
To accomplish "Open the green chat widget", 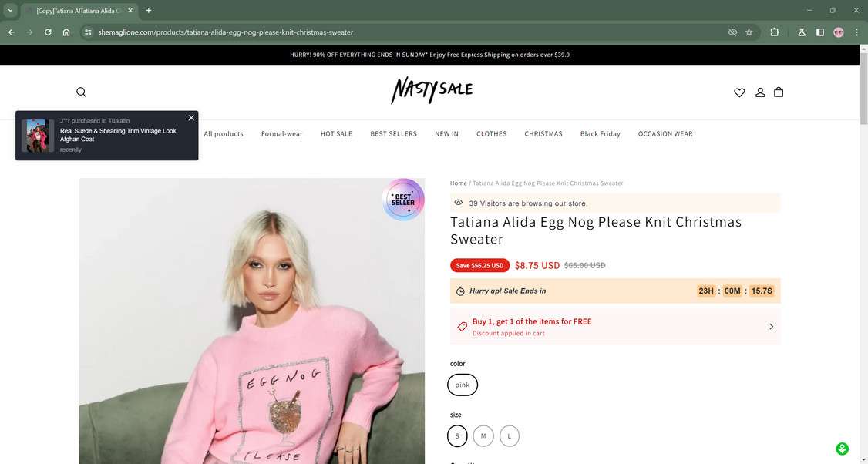I will point(842,448).
